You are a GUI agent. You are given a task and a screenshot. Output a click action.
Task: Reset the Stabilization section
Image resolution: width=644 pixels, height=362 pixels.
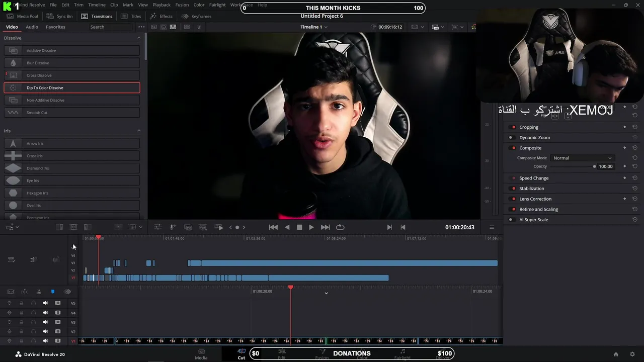[635, 189]
